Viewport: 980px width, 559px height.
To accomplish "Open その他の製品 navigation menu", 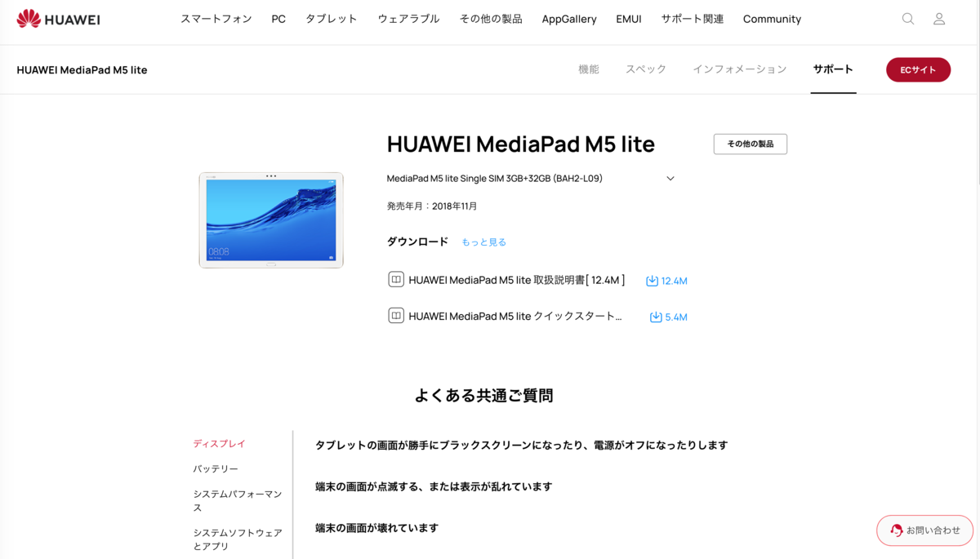I will click(491, 19).
